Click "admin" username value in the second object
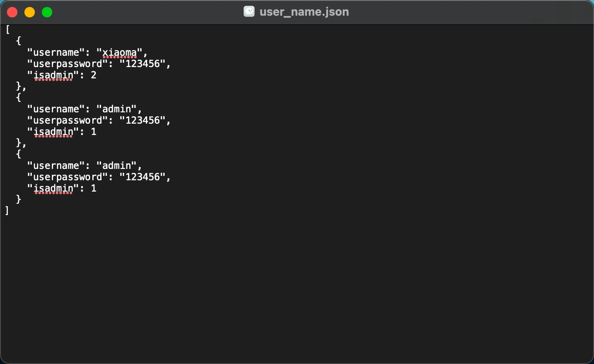The image size is (594, 364). click(x=117, y=109)
